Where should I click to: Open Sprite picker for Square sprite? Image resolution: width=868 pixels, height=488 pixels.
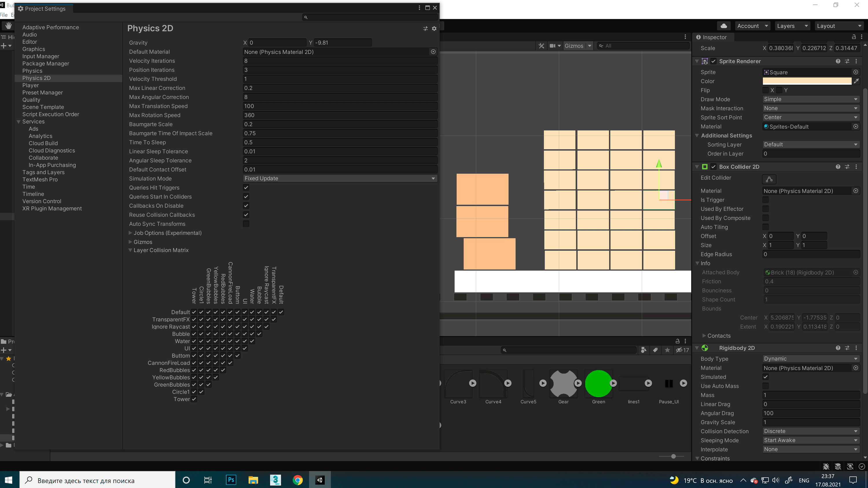click(856, 72)
